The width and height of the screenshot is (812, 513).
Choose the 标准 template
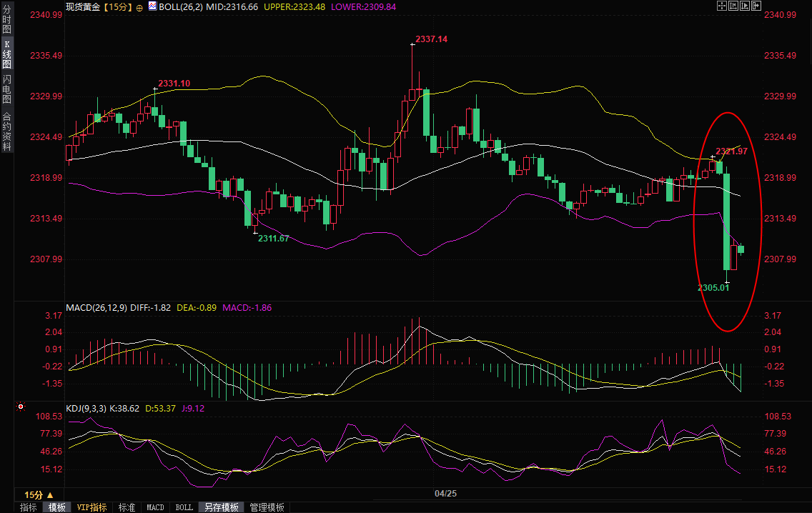click(x=127, y=507)
